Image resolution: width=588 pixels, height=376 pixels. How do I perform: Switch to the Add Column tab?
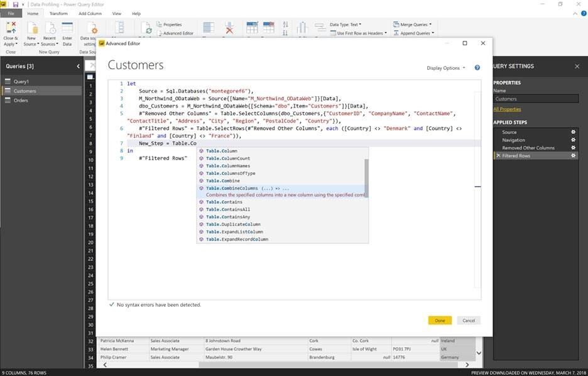click(90, 13)
